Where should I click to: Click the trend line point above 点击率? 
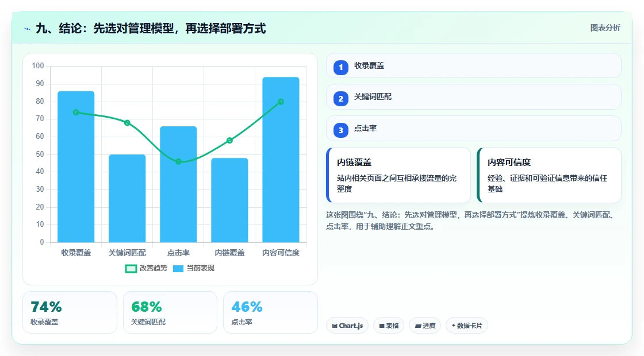178,161
